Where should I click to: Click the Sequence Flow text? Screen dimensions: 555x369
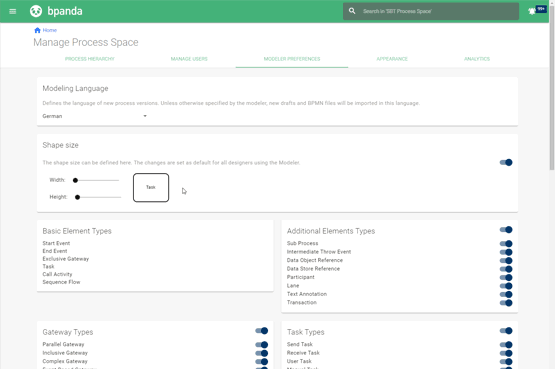pos(61,282)
